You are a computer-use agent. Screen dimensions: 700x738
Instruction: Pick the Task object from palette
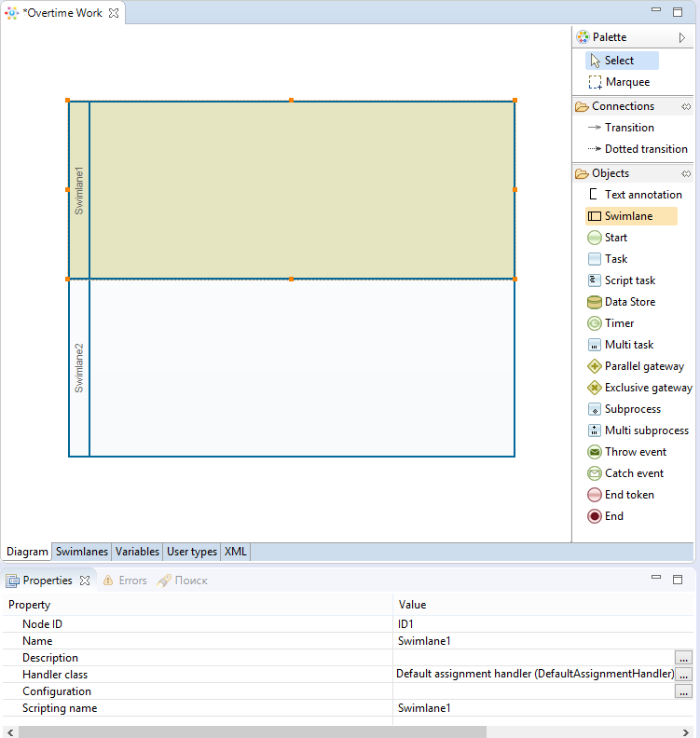tap(614, 259)
